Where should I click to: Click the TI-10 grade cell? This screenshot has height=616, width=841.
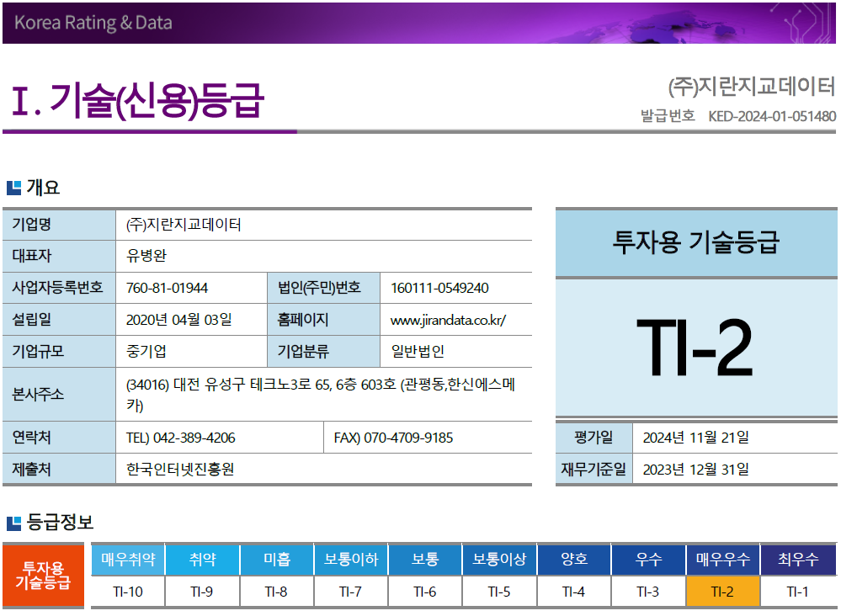[128, 591]
